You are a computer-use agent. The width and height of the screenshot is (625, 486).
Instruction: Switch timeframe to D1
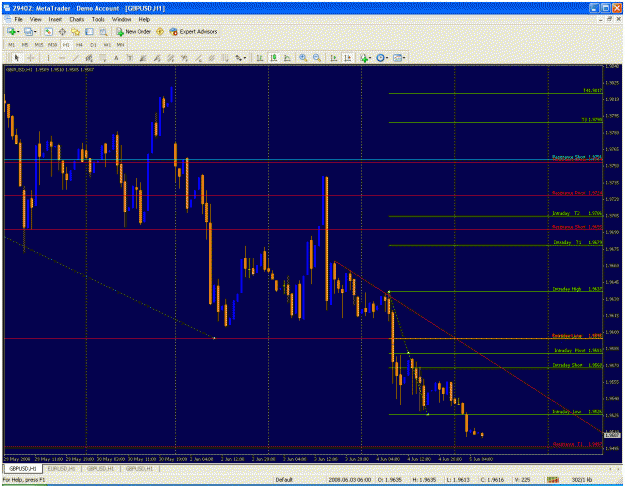coord(93,45)
